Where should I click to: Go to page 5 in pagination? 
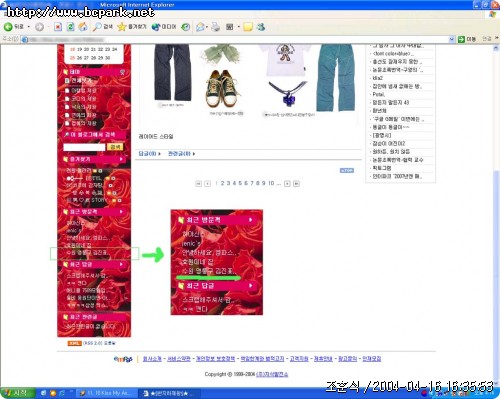click(x=240, y=183)
